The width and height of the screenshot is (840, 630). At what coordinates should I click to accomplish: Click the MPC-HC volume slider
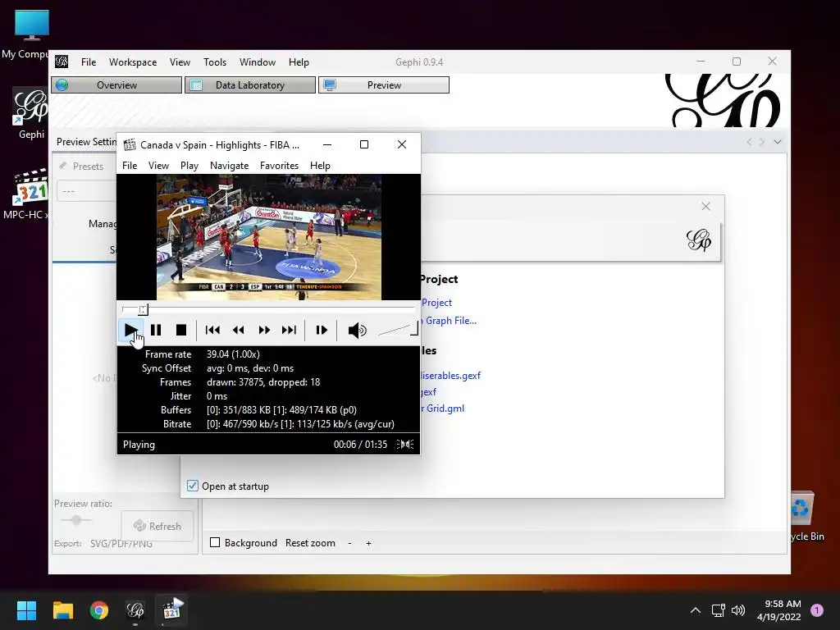[398, 330]
